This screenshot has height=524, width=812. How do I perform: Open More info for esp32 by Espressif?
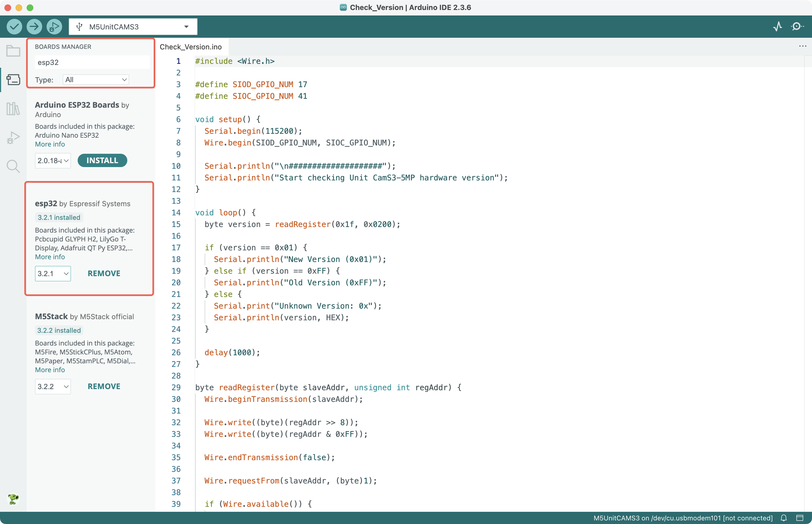50,257
